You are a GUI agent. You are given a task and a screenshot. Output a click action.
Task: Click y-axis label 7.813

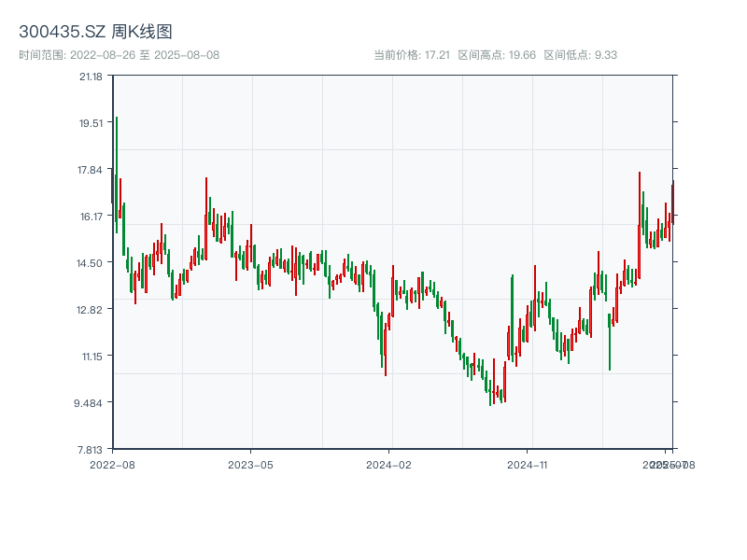pyautogui.click(x=90, y=450)
